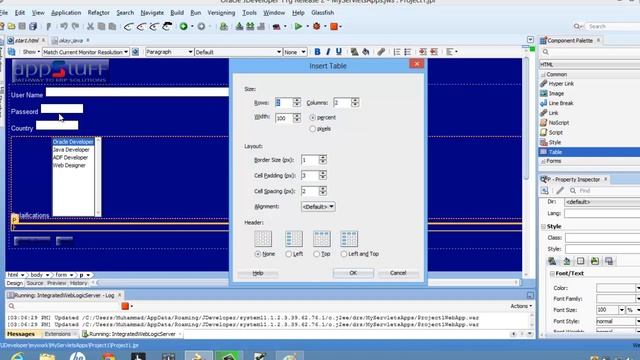The height and width of the screenshot is (360, 640).
Task: Click the green Back navigation icon
Action: tap(184, 27)
